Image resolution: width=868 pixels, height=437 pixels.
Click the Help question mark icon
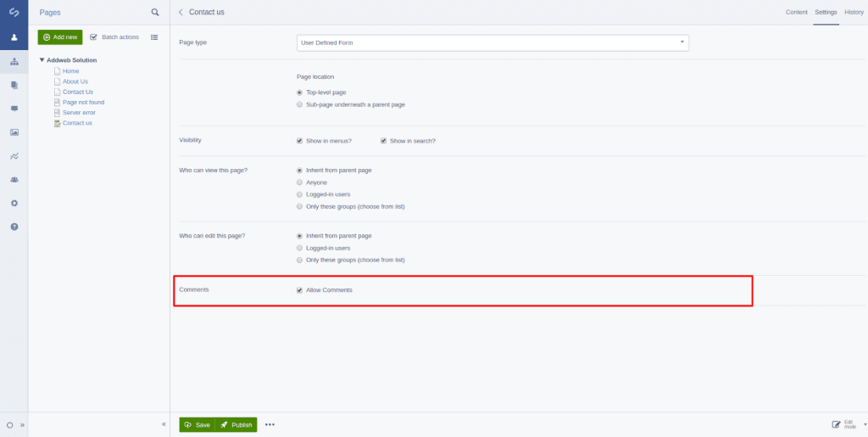14,227
